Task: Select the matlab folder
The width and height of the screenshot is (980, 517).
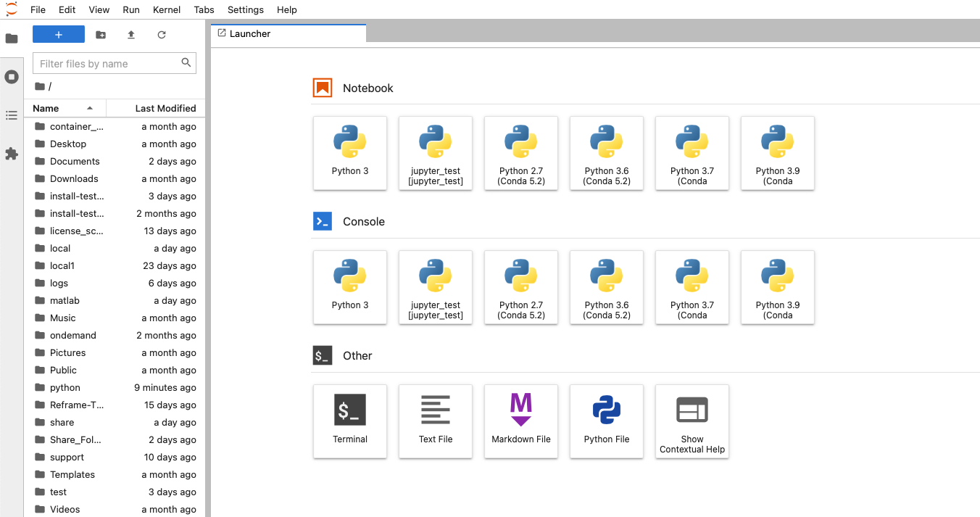Action: click(x=115, y=300)
